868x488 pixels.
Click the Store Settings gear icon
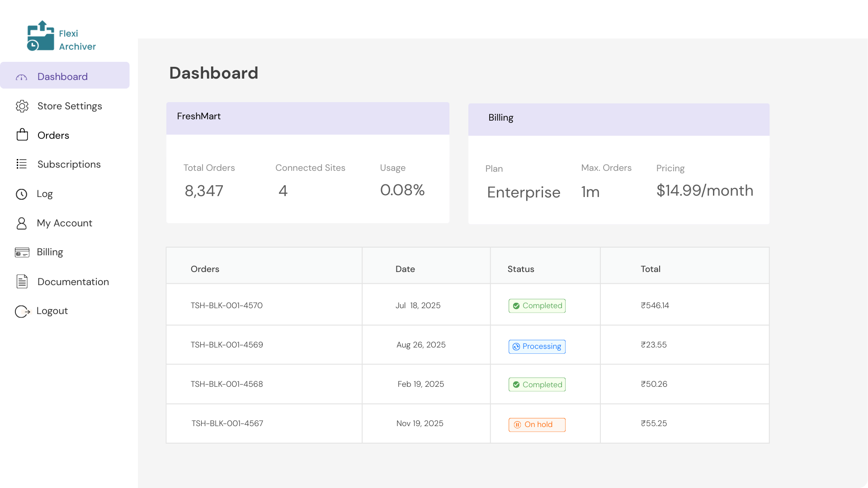click(x=22, y=106)
